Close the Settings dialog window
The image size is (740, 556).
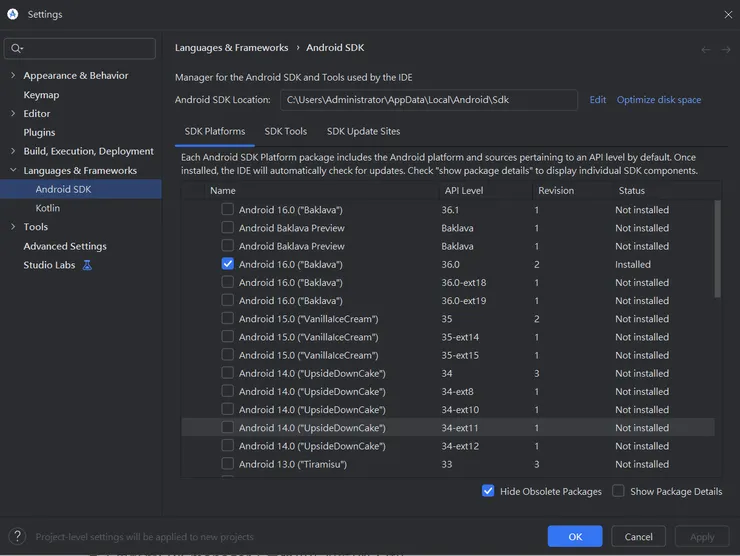coord(727,15)
